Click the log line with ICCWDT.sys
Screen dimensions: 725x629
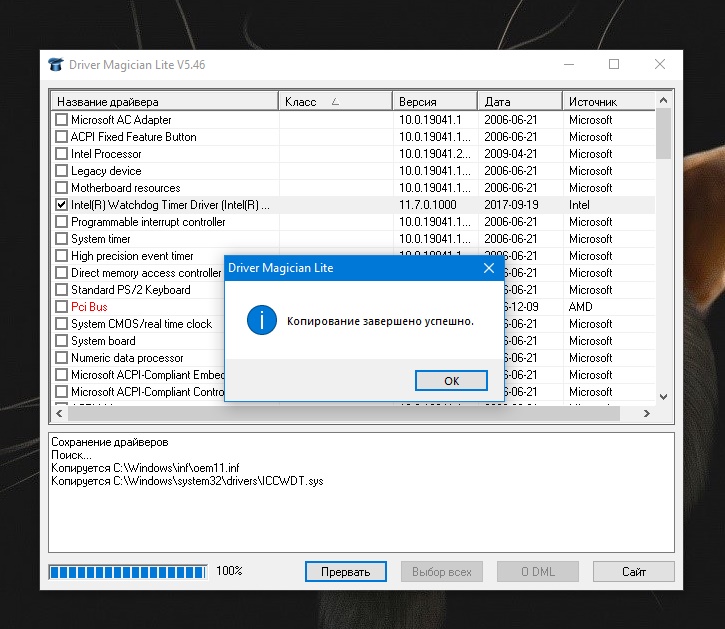click(187, 481)
